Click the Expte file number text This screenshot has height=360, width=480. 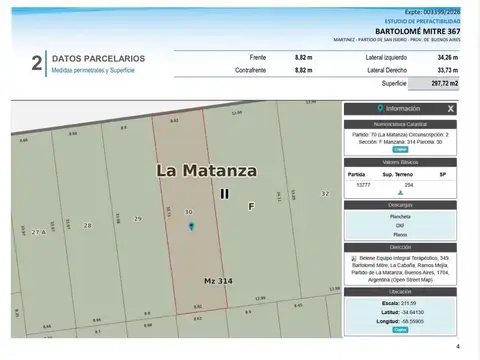pyautogui.click(x=432, y=12)
